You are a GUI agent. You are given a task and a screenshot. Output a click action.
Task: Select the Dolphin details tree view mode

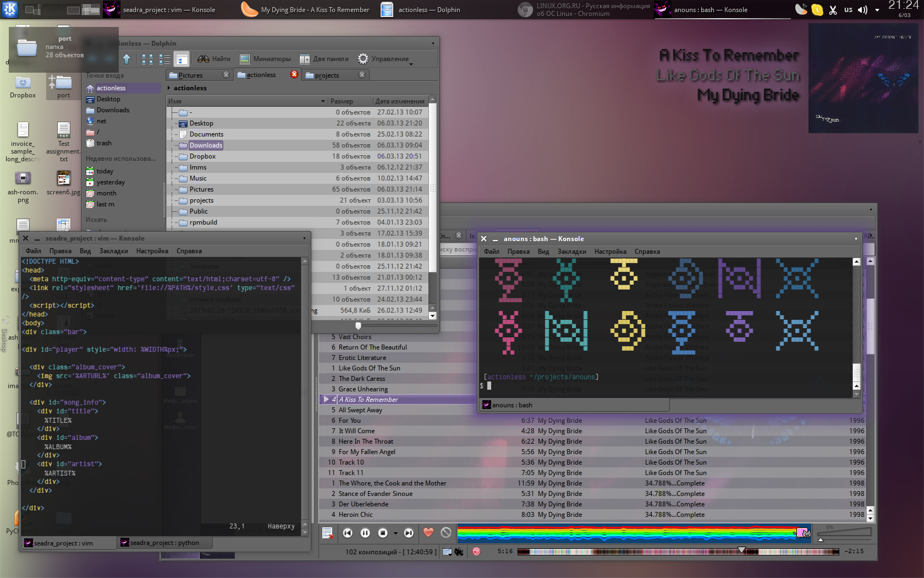click(x=182, y=59)
